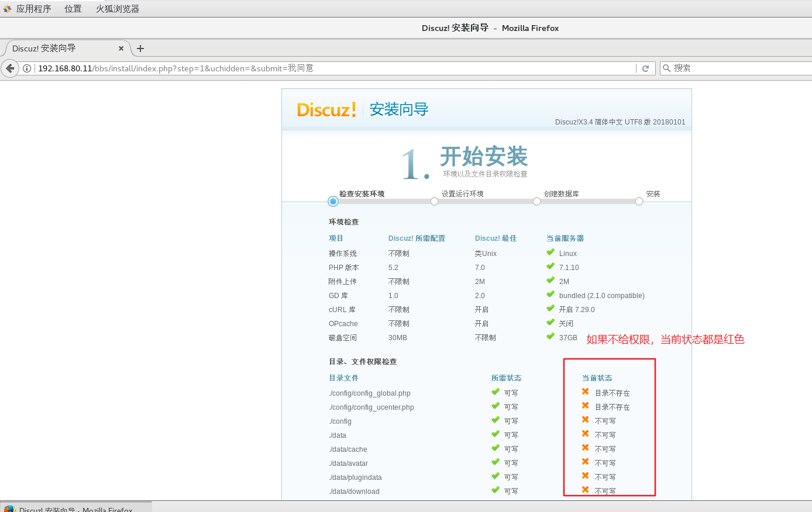
Task: Click orange X in config_global.php row
Action: pos(585,392)
